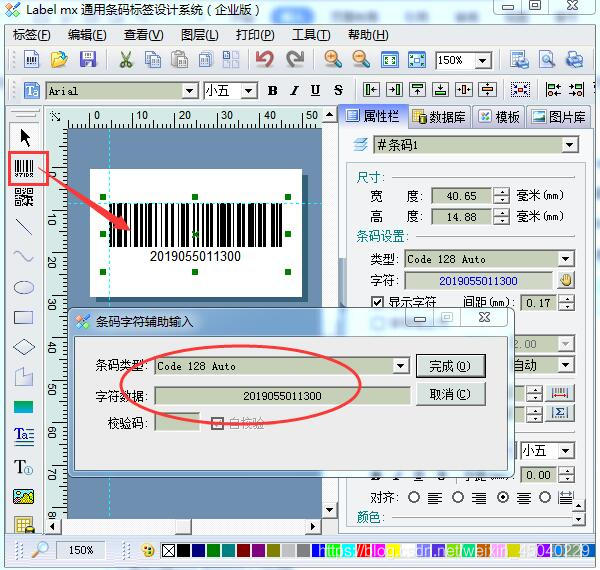Select the diamond shape tool

(x=24, y=347)
